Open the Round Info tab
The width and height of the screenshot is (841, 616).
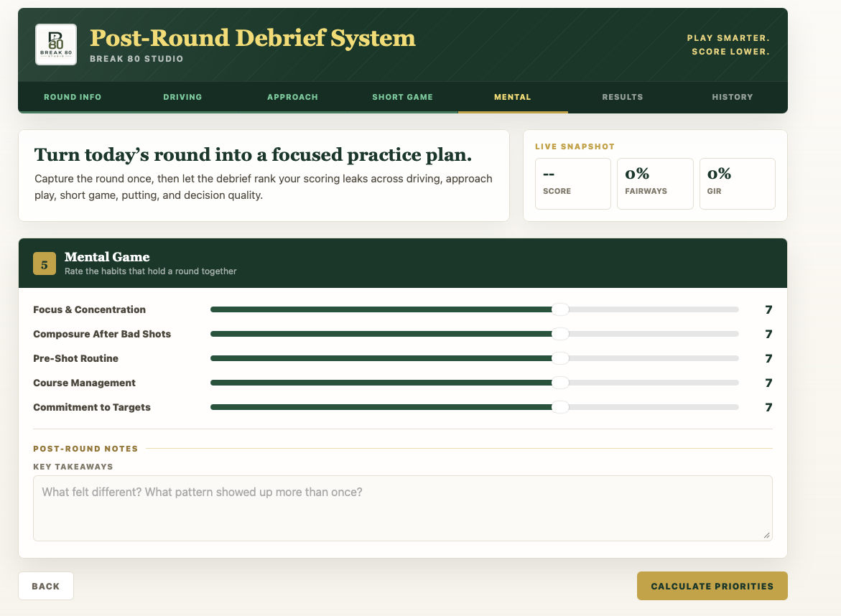coord(73,97)
